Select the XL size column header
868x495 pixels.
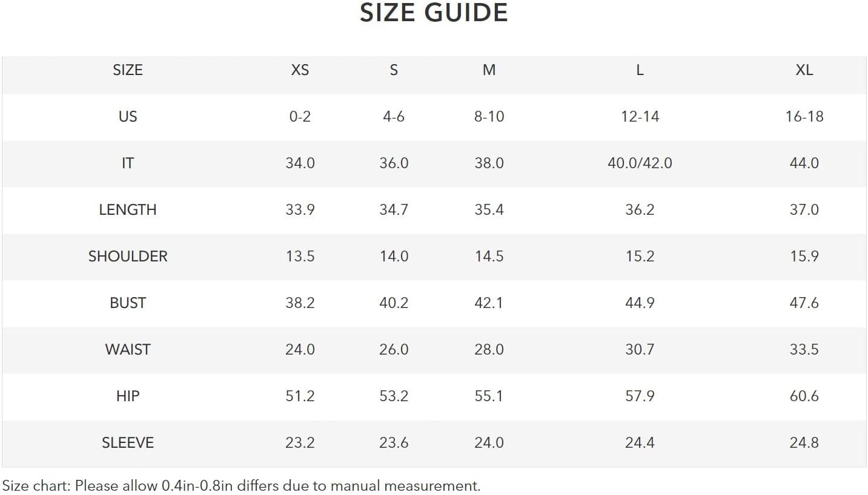(804, 70)
